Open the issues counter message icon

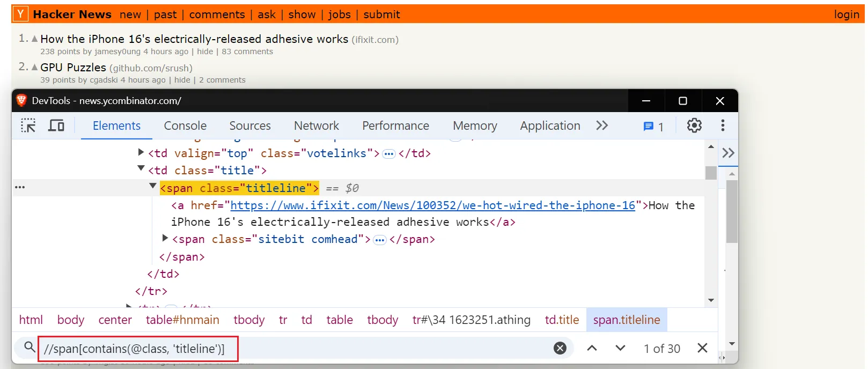(x=653, y=126)
